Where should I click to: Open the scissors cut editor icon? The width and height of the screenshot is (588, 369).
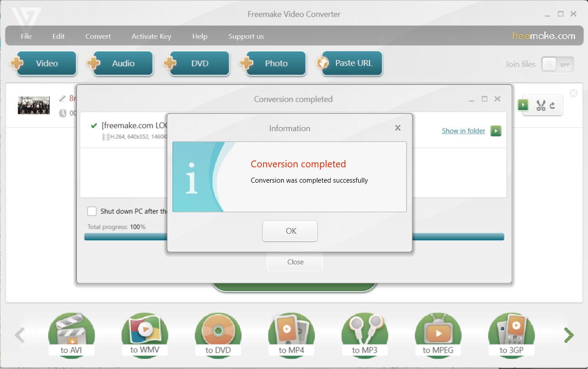(541, 106)
